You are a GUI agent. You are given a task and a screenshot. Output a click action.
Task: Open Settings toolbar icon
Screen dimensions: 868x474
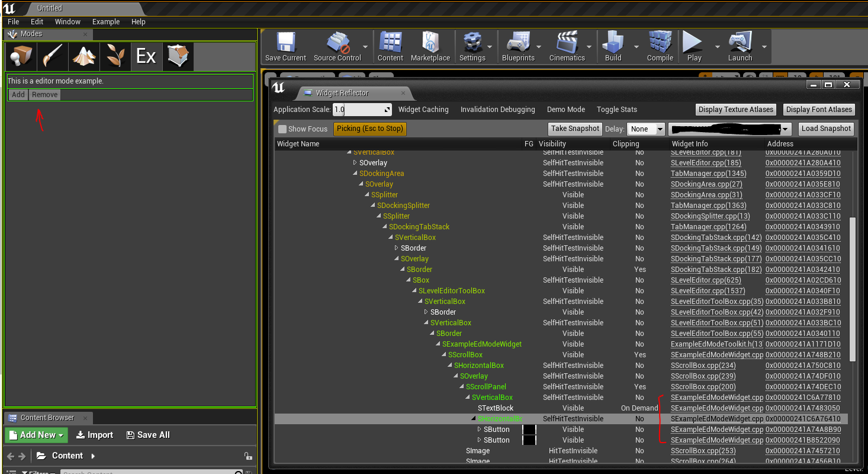[x=472, y=47]
